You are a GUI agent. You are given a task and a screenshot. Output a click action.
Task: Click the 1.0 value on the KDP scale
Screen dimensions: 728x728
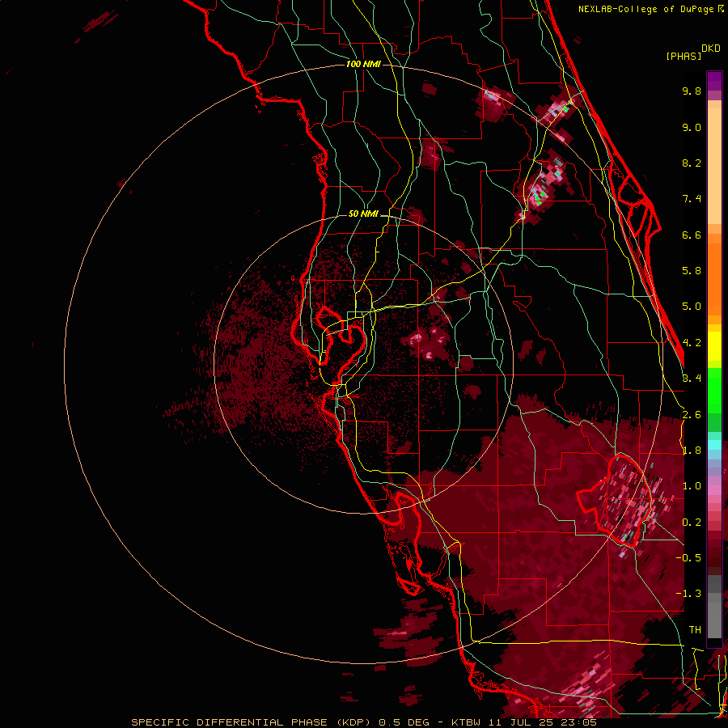tap(692, 486)
